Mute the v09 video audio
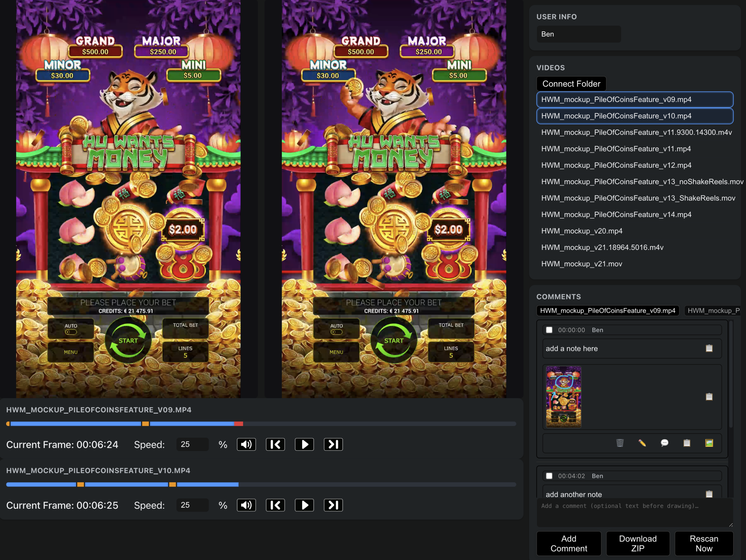 tap(246, 444)
